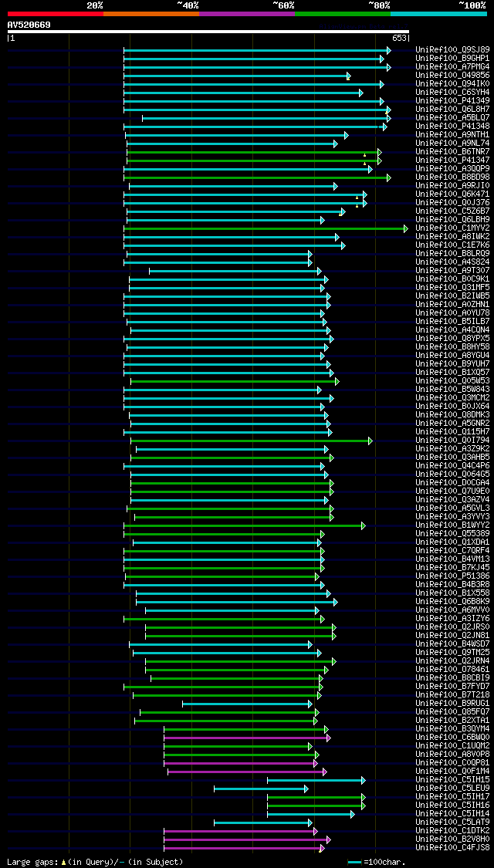Click the white AV520669 query sequence bar
The width and height of the screenshot is (494, 868).
[208, 32]
